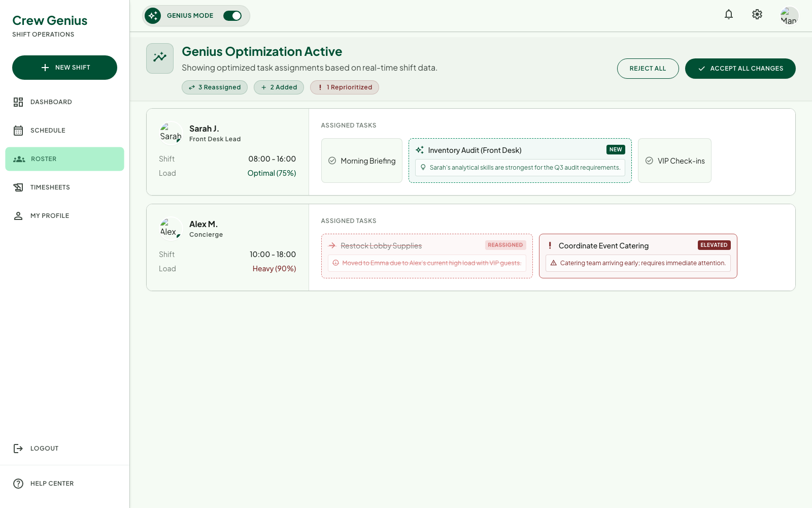
Task: Click exclamation icon on Coordinate Event Catering
Action: coord(550,245)
